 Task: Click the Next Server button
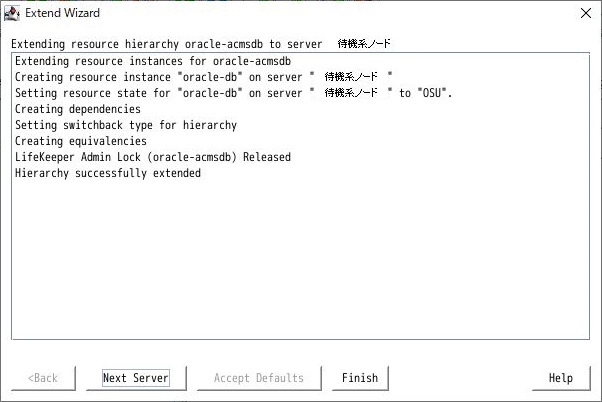point(136,378)
